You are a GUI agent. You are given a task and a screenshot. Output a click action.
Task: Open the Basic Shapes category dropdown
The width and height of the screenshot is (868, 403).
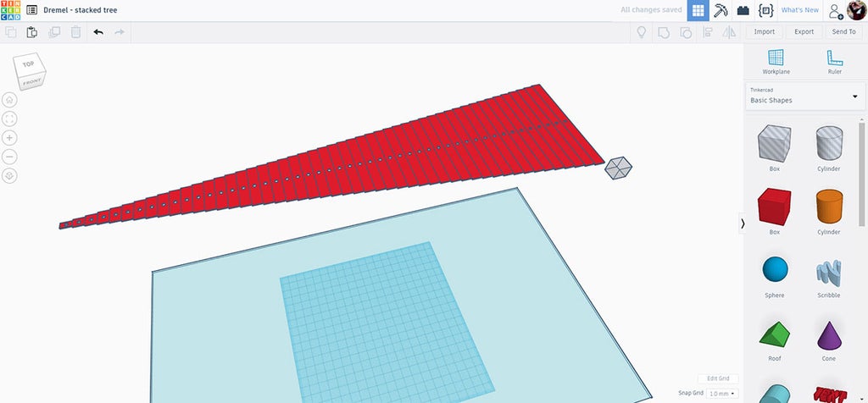805,97
